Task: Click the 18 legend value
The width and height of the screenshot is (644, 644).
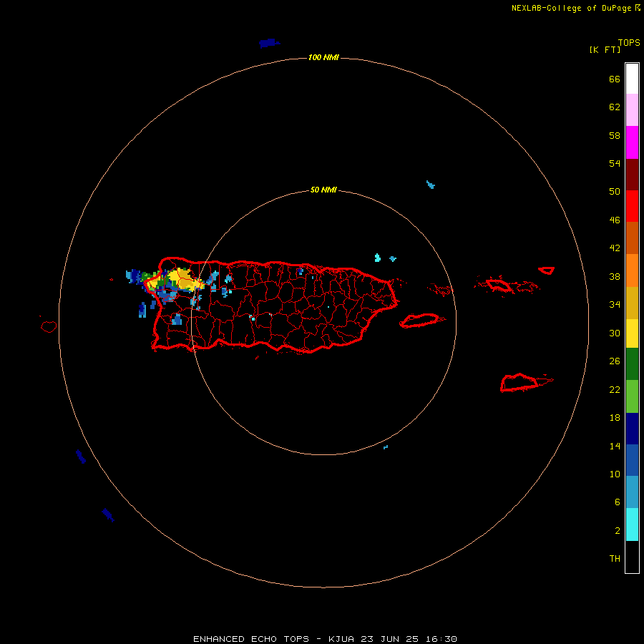Action: click(615, 418)
